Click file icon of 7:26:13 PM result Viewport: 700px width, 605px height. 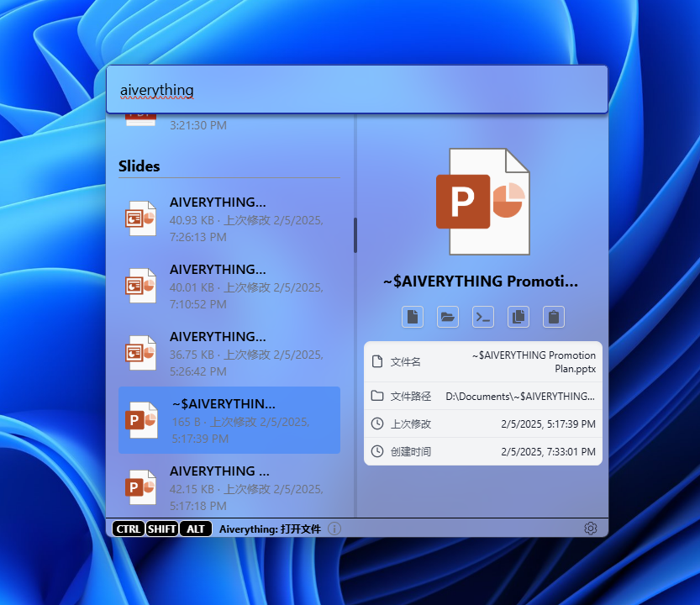pyautogui.click(x=140, y=218)
